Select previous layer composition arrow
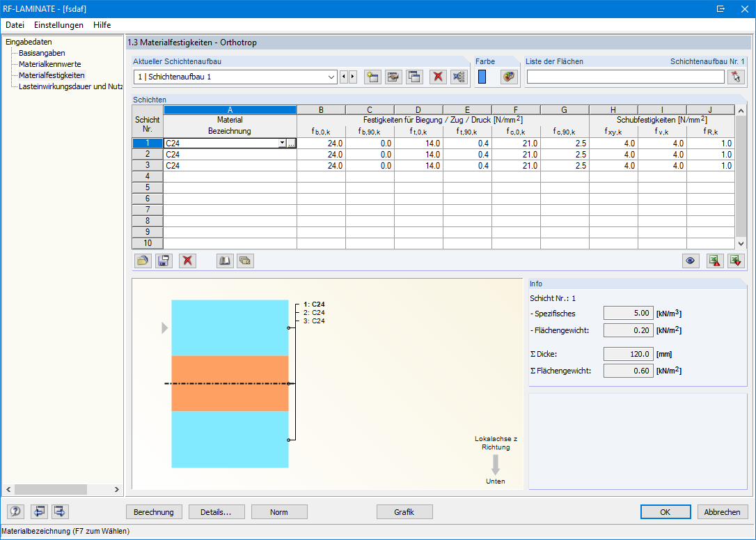Viewport: 756px width, 540px height. pyautogui.click(x=344, y=77)
